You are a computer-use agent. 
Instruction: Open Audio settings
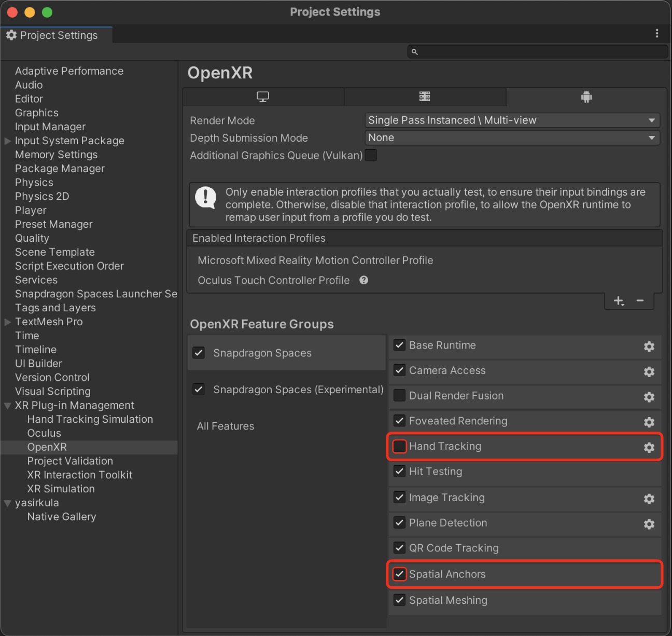click(x=29, y=85)
